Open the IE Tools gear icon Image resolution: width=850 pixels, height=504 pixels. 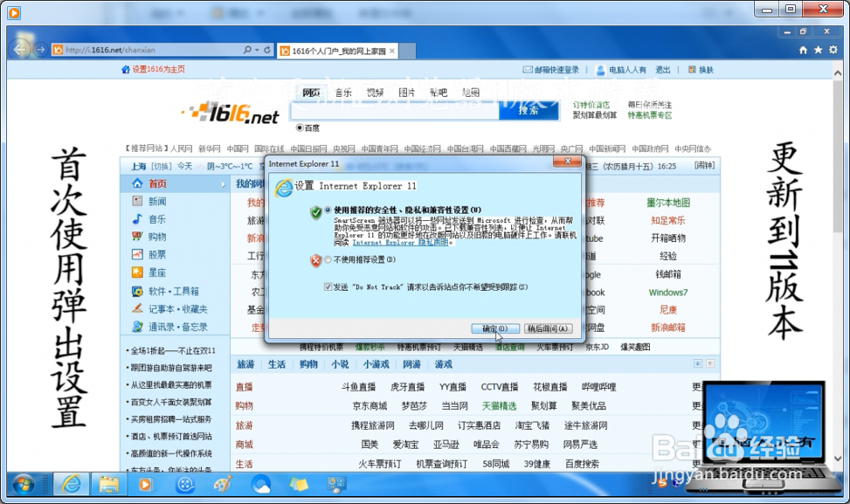click(833, 50)
